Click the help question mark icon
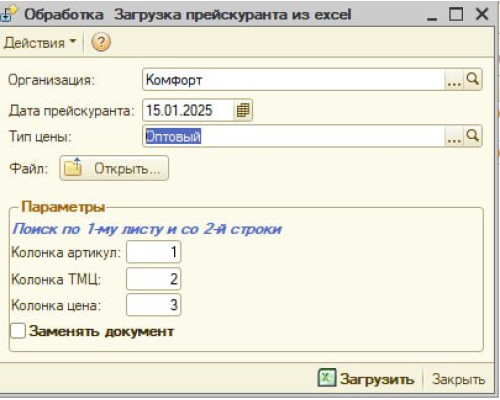This screenshot has width=500, height=400. [101, 43]
